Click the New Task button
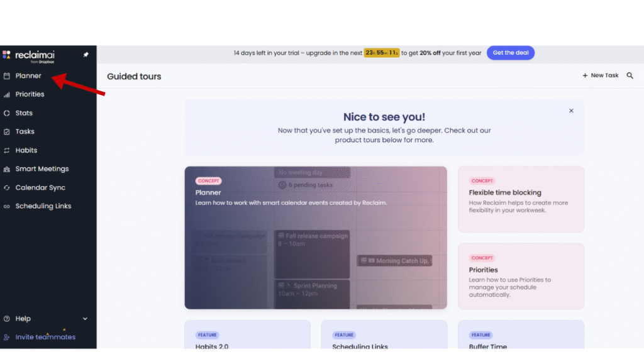The height and width of the screenshot is (362, 644). [x=601, y=75]
